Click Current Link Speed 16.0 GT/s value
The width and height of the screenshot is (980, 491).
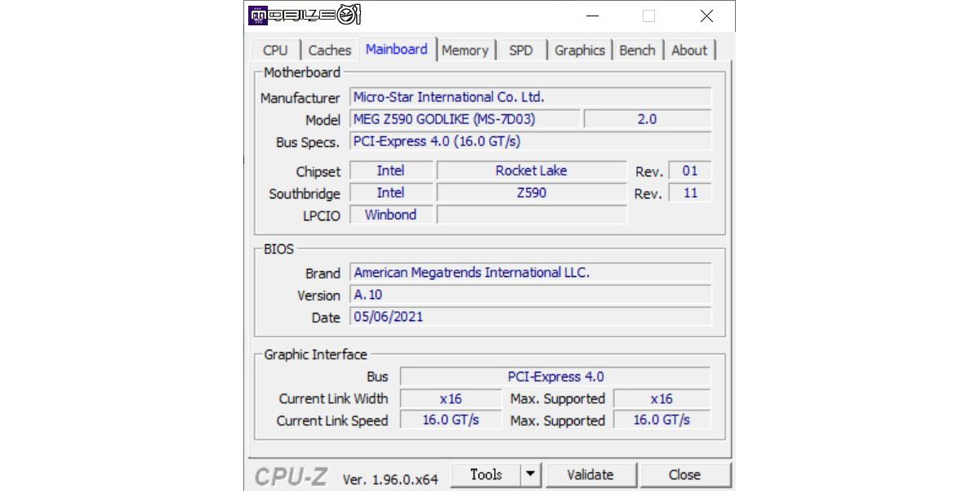451,420
